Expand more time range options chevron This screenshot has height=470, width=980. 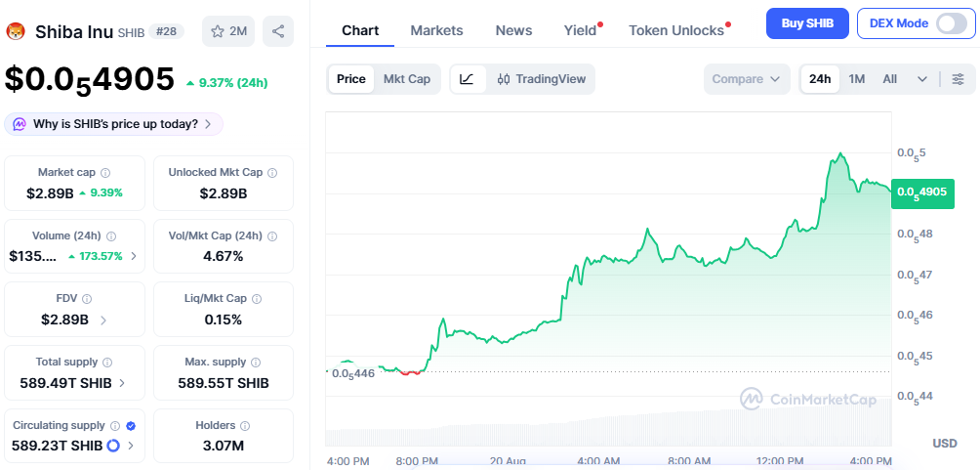[x=922, y=79]
